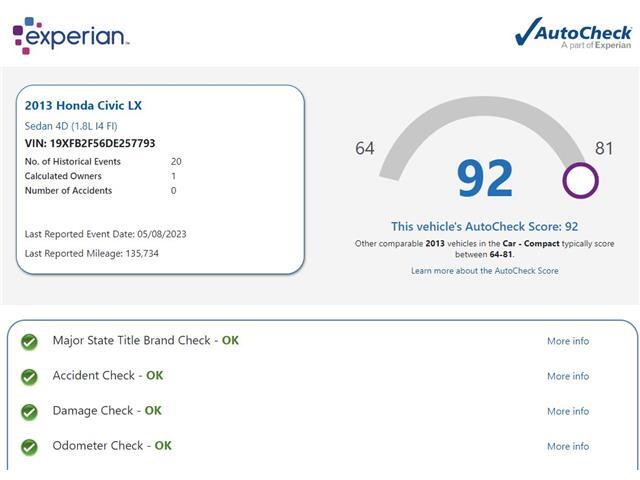Click the green checkmark beside Damage Check
The width and height of the screenshot is (640, 480).
(29, 412)
